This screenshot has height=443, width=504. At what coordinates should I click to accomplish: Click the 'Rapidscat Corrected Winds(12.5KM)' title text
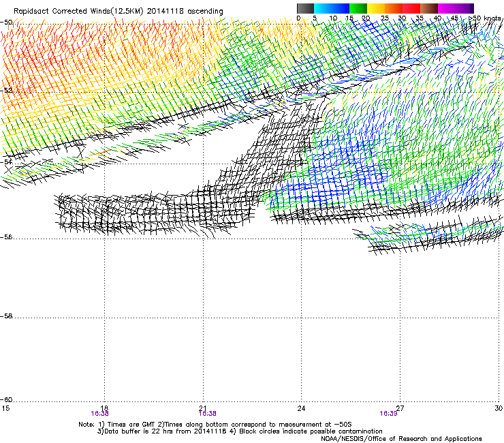[x=78, y=11]
